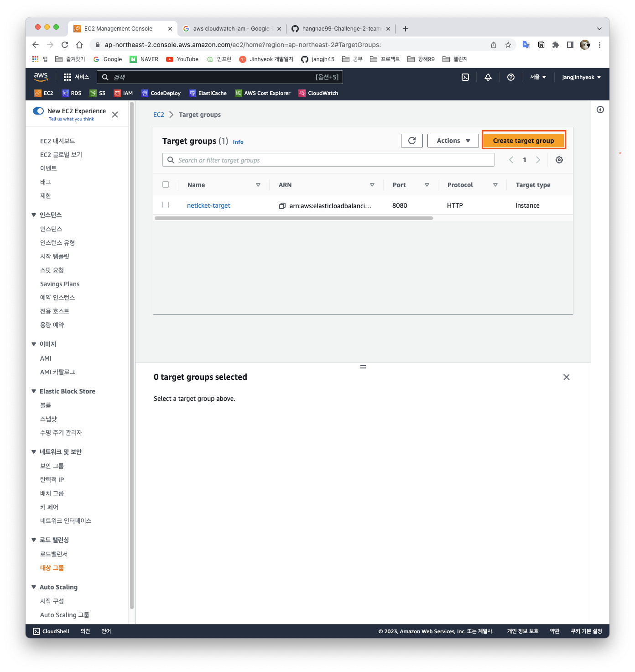Open the RDS shortcut in favorites bar
The width and height of the screenshot is (635, 672).
pos(72,93)
